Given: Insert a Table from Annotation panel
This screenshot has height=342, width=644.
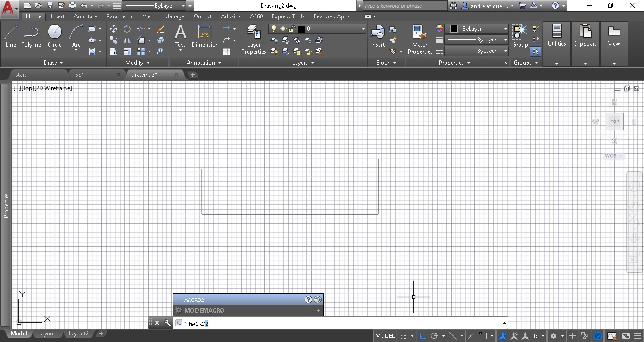Looking at the screenshot, I should (226, 51).
